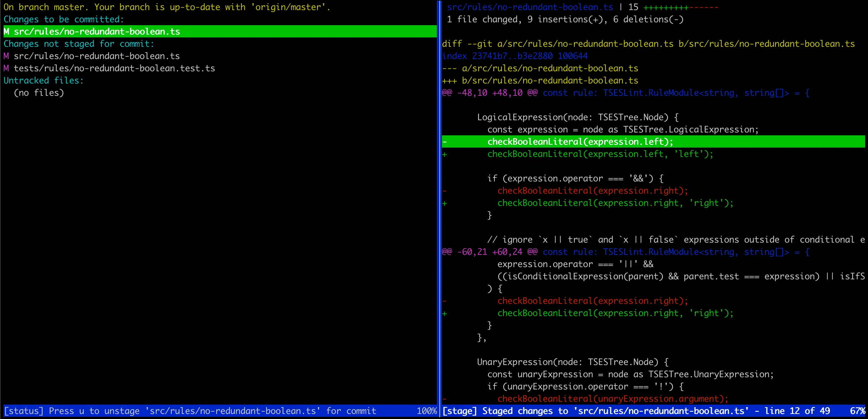Click 'const unaryExpression = node as TSESTree.UnaryExpression;' line
Viewport: 868px width, 419px height.
630,374
